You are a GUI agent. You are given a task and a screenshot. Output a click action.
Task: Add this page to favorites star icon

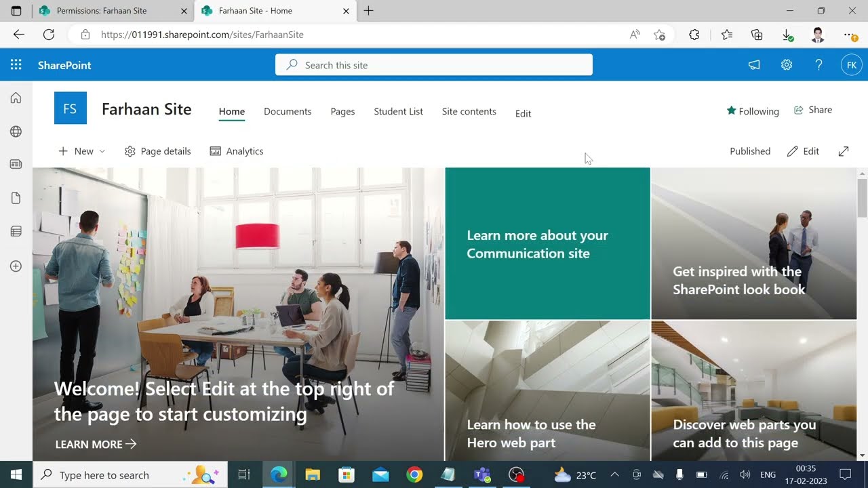(x=659, y=35)
